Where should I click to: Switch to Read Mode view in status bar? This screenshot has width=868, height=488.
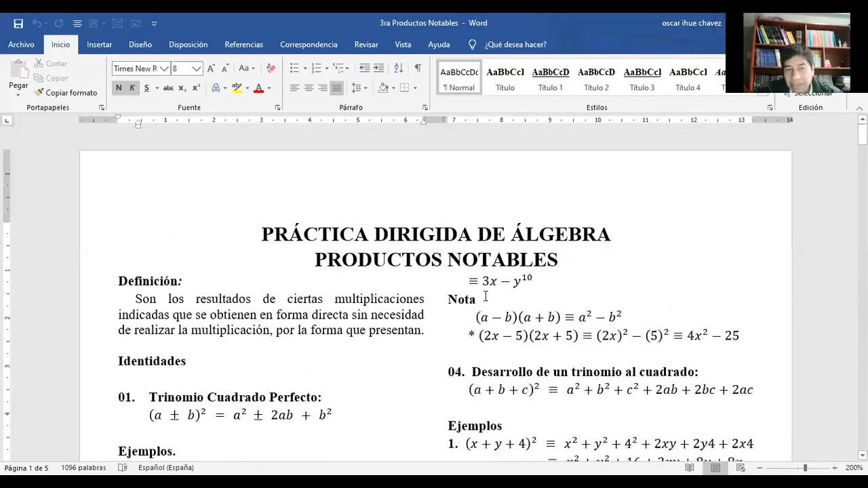(690, 468)
